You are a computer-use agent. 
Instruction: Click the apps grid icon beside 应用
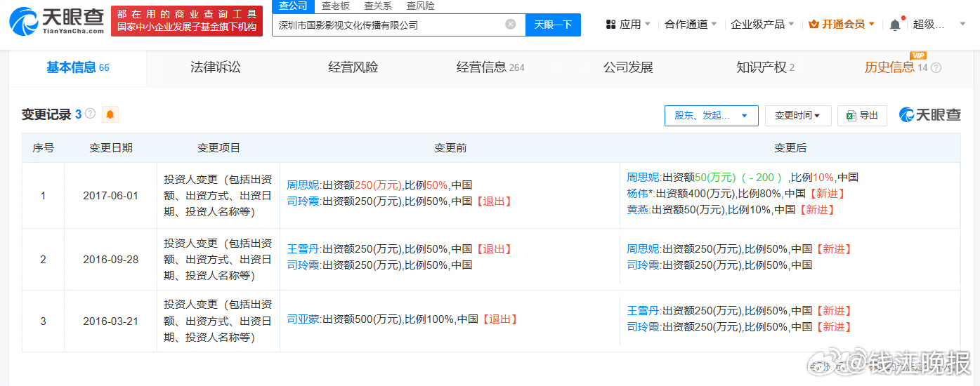(611, 25)
